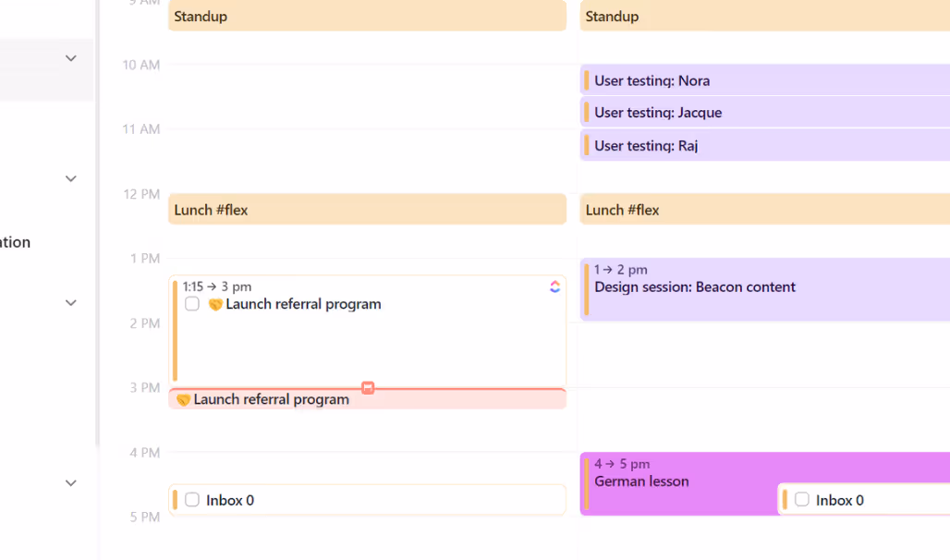Select the User testing: Nora event

[764, 80]
